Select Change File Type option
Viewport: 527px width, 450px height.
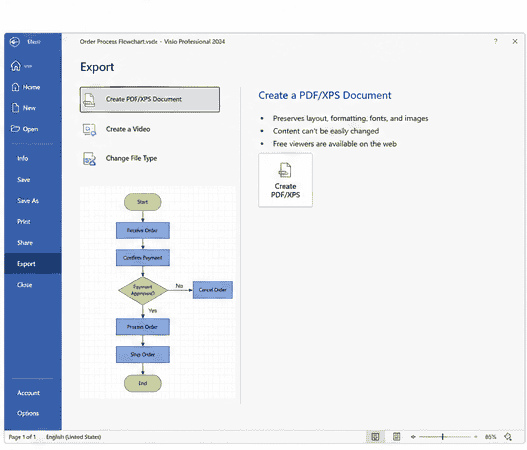tap(150, 158)
